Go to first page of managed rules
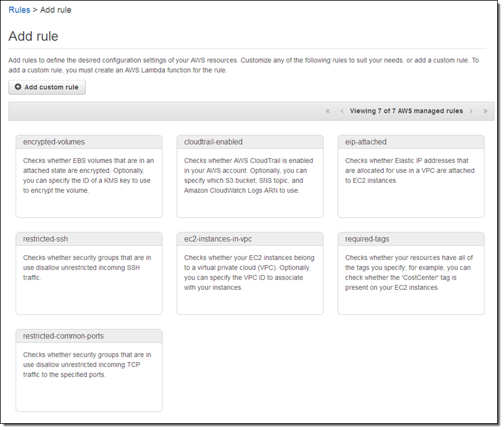Viewport: 504px width, 430px height. (328, 111)
